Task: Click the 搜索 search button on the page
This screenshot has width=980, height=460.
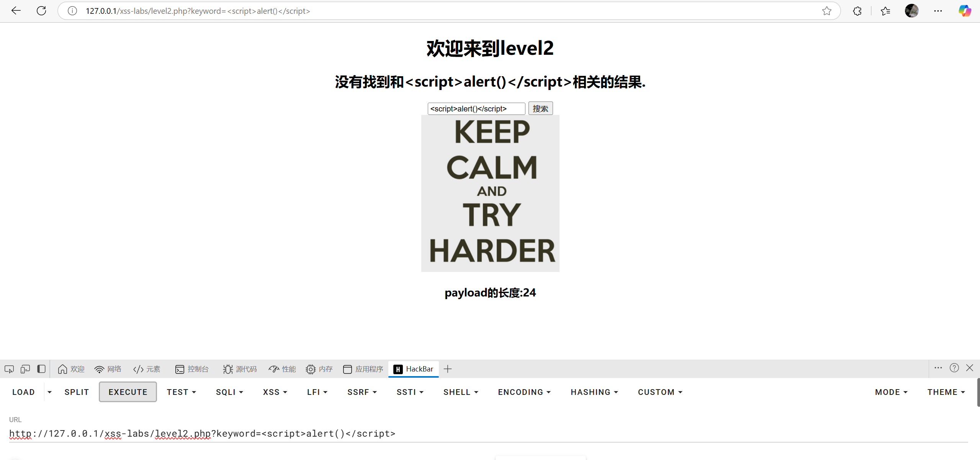Action: click(540, 108)
